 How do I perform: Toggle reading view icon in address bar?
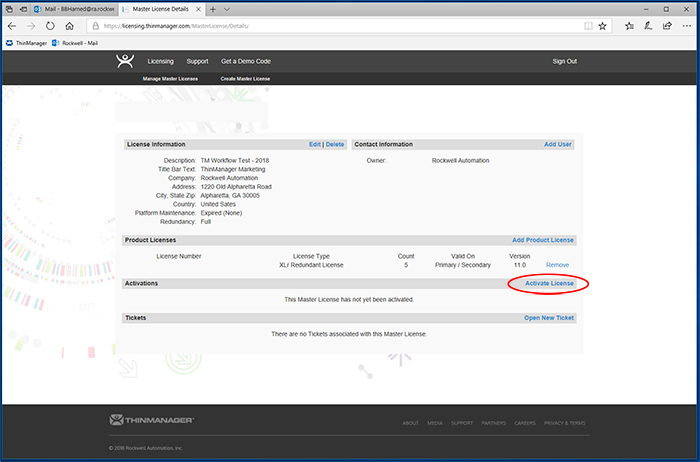588,26
